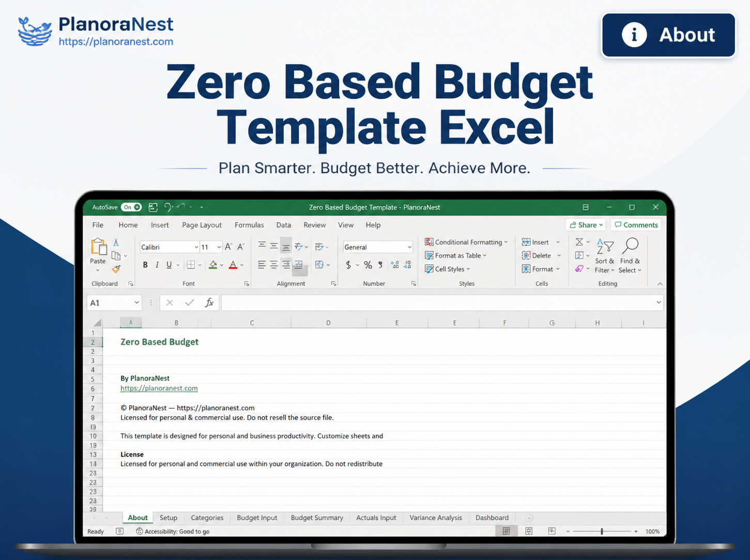
Task: Click the ribbon display options icon
Action: [586, 207]
